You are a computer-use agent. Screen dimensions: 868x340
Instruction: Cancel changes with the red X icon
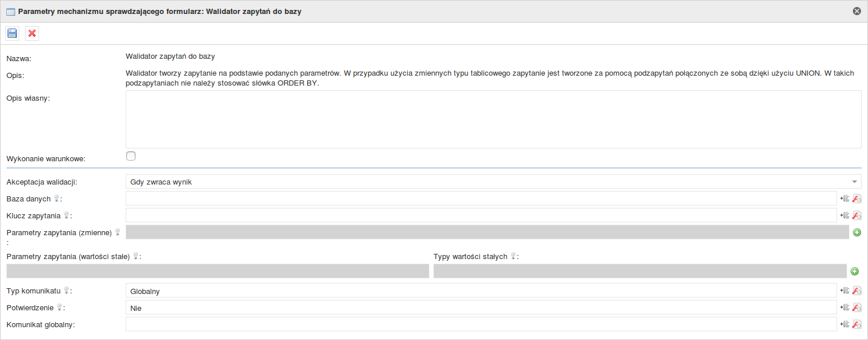[32, 33]
